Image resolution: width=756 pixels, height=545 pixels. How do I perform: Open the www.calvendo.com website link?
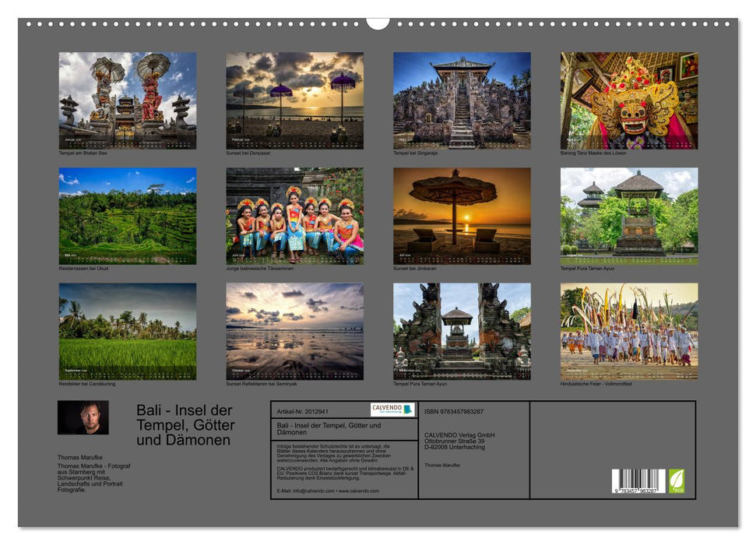[x=360, y=491]
